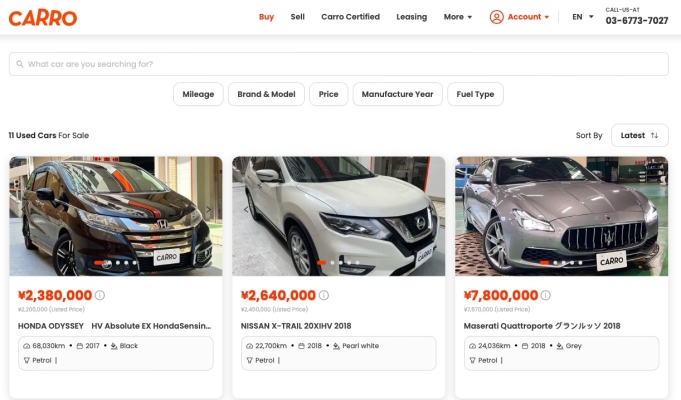
Task: Open the Mileage filter
Action: pyautogui.click(x=198, y=94)
